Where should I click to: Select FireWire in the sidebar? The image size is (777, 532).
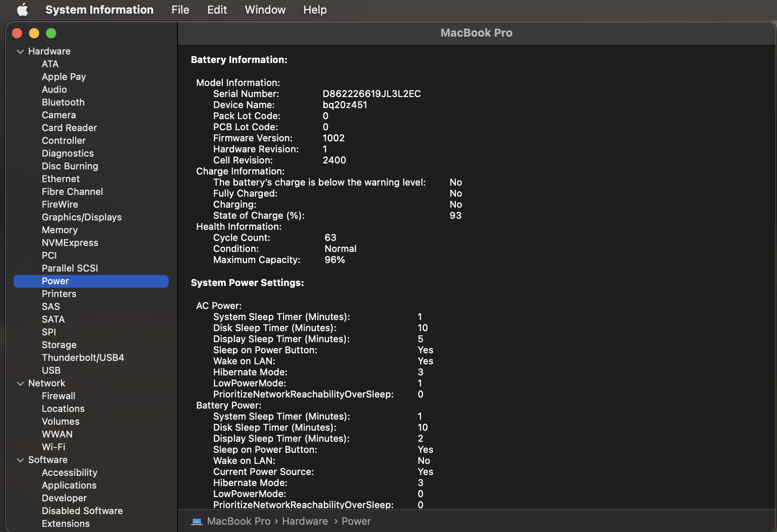[60, 204]
